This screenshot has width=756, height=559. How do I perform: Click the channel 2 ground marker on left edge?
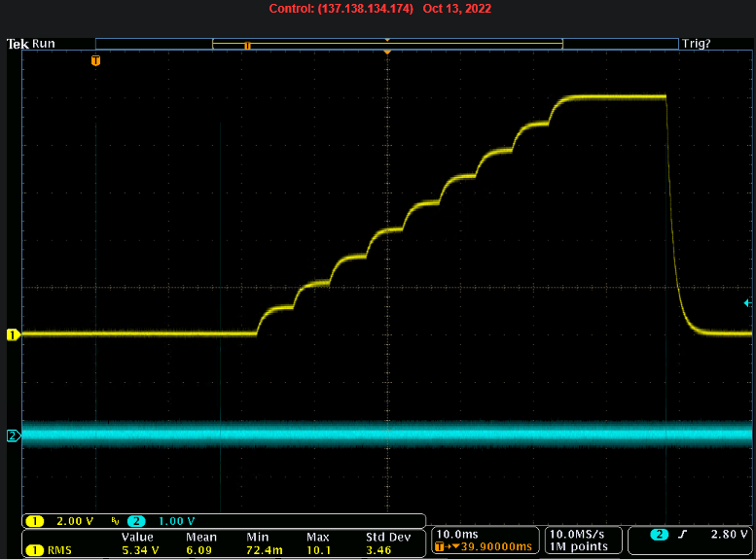(x=13, y=436)
